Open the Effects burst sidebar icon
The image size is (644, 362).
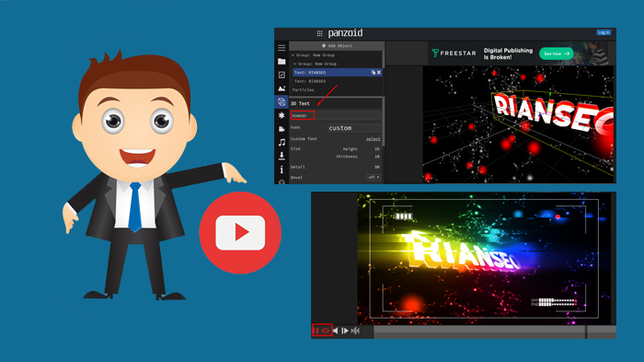(x=282, y=115)
